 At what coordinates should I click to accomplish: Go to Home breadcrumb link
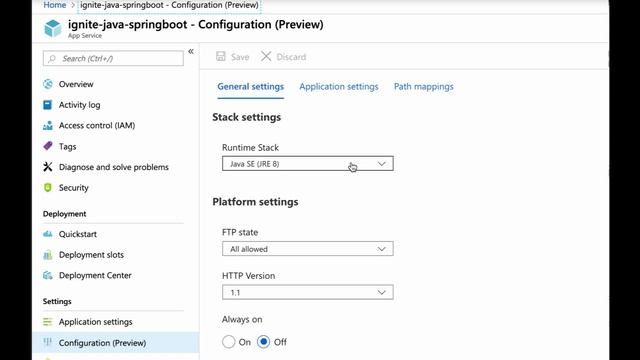click(55, 5)
